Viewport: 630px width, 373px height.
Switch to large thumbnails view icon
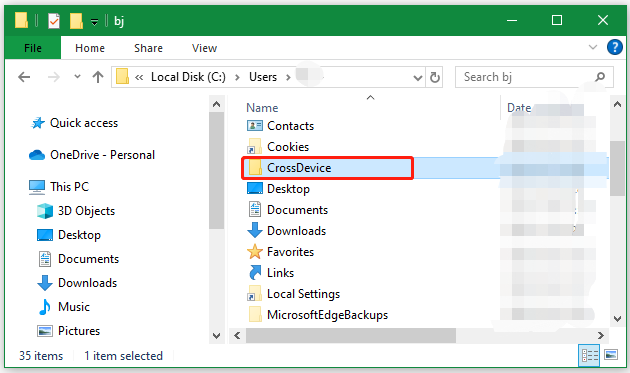(611, 355)
